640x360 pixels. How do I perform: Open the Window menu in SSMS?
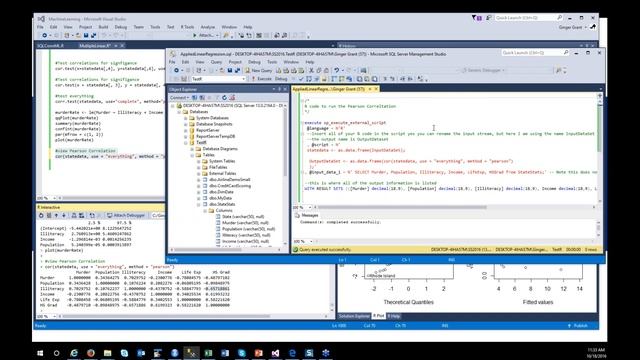[x=291, y=62]
